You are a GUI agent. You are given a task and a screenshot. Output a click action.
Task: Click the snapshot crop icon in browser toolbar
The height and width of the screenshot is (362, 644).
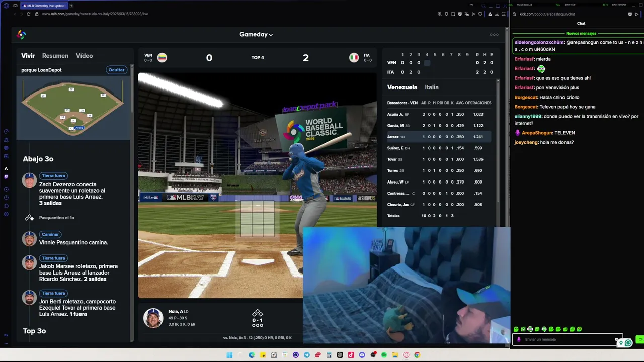coord(453,14)
